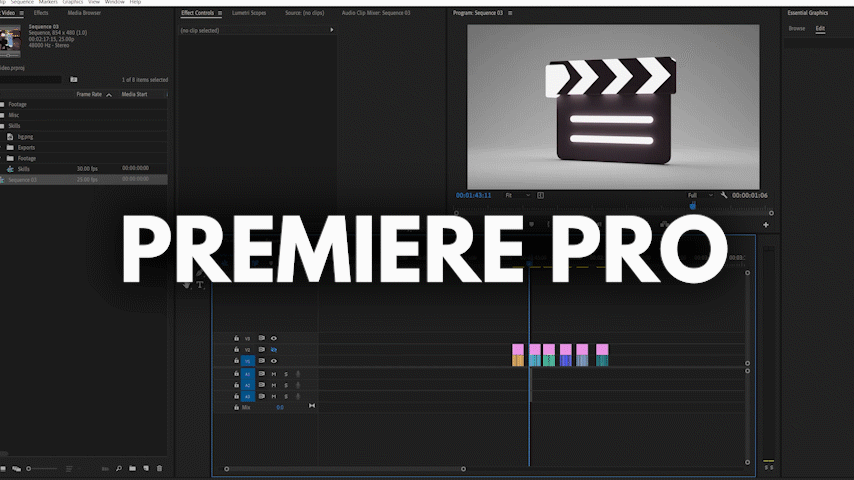Mute the A1 audio track
Viewport: 854px width, 480px height.
274,374
